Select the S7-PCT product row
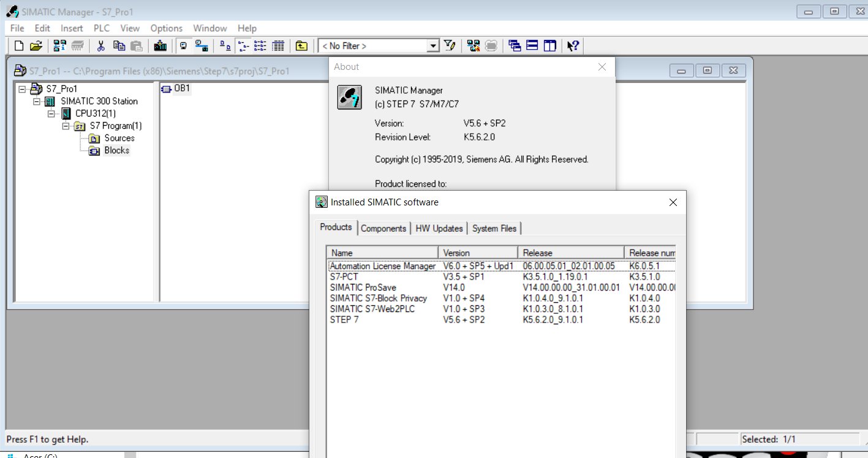The height and width of the screenshot is (458, 868). click(x=502, y=277)
